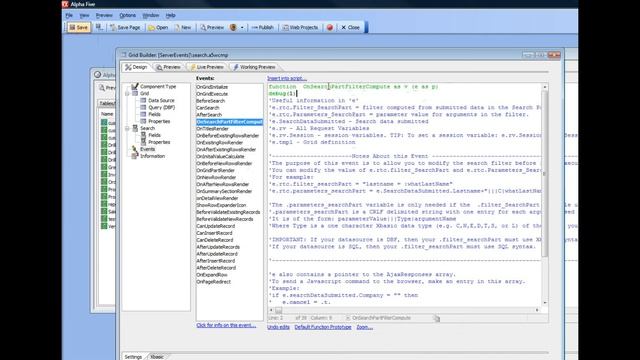640x360 pixels.
Task: Select OnGridInitialize event
Action: pyautogui.click(x=212, y=87)
